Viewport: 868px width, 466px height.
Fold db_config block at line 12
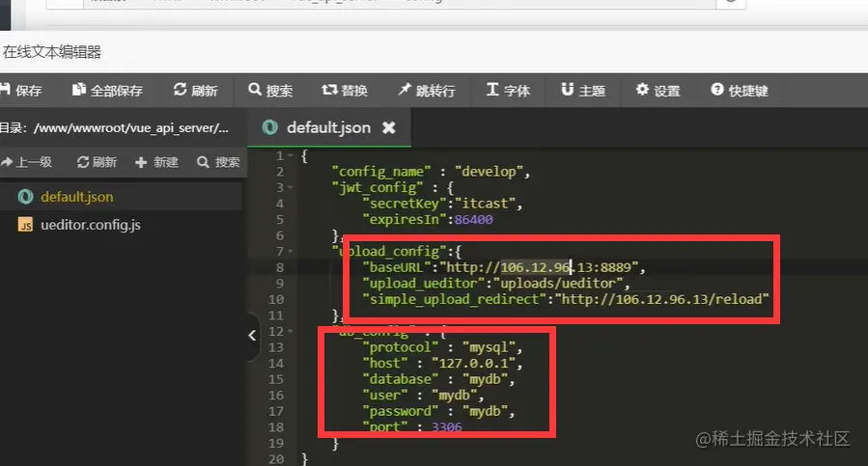291,332
